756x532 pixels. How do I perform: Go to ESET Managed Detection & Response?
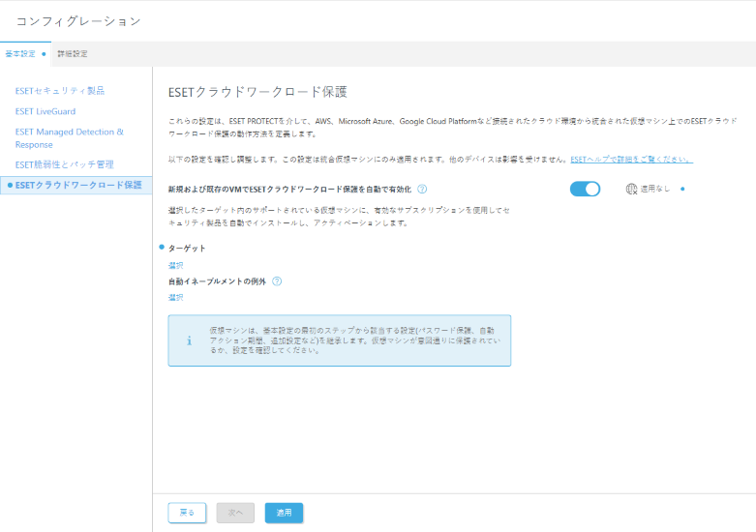point(70,138)
